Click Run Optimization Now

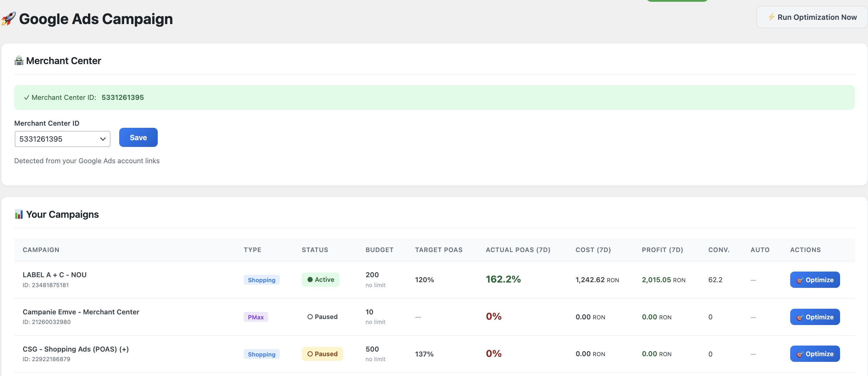pyautogui.click(x=811, y=17)
